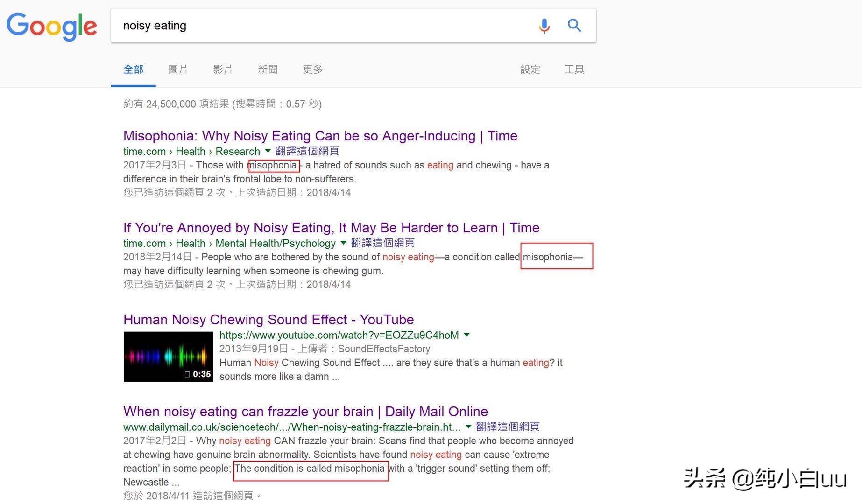Viewport: 862px width, 504px height.
Task: Open 'If You're Annoyed by Noisy Eating' result
Action: click(x=332, y=228)
